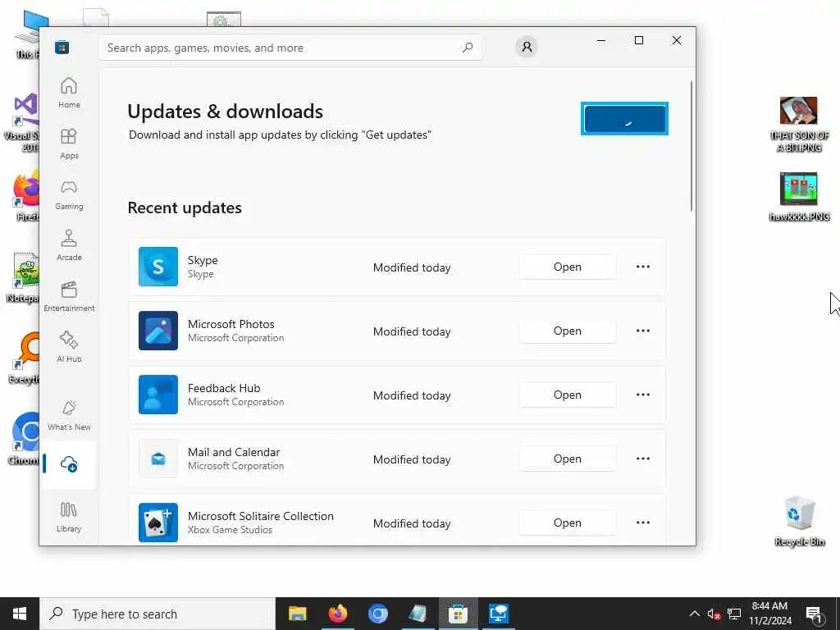840x630 pixels.
Task: Open more options for Microsoft Photos
Action: coord(643,331)
